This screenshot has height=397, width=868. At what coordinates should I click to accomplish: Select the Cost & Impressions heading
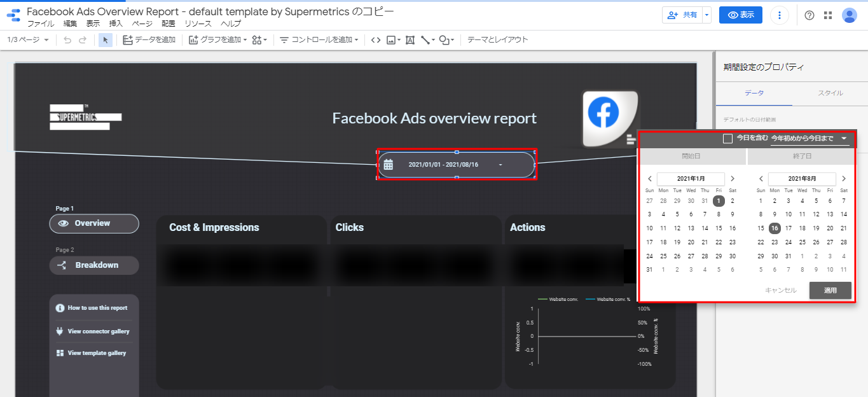point(214,227)
